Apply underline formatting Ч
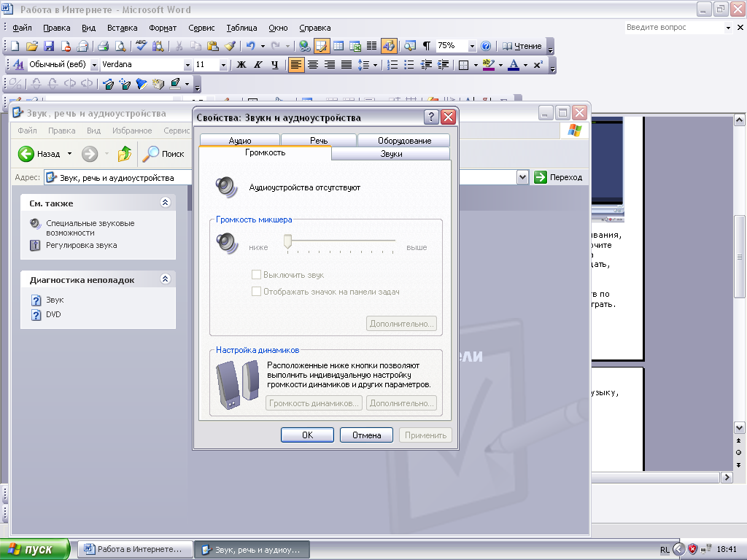The height and width of the screenshot is (560, 747). click(x=275, y=65)
